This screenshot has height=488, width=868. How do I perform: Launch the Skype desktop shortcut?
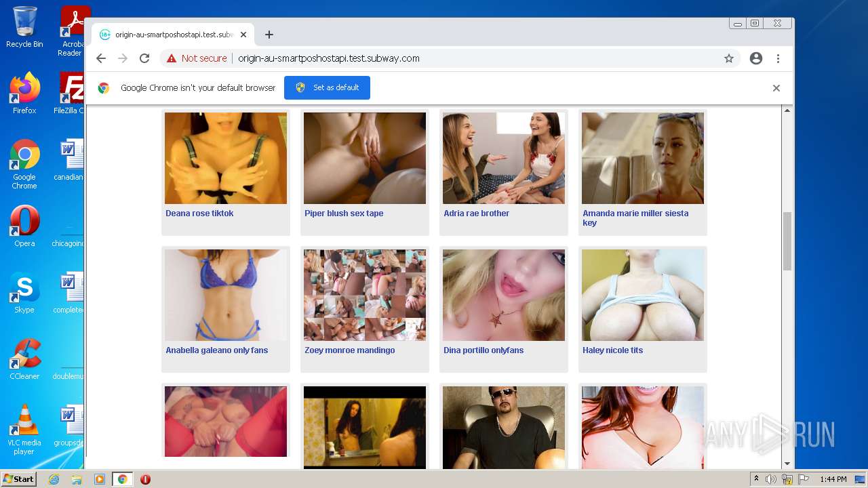[x=24, y=293]
